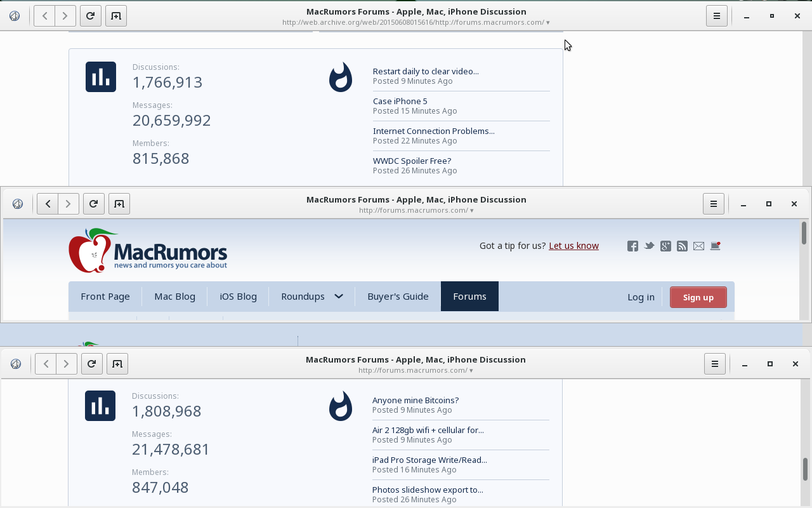812x508 pixels.
Task: Click the page icon of the top window
Action: click(x=15, y=16)
